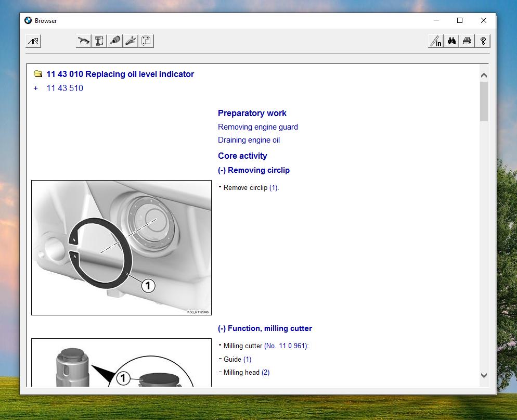
Task: Click the lubricant tube toolbar icon
Action: pyautogui.click(x=115, y=41)
